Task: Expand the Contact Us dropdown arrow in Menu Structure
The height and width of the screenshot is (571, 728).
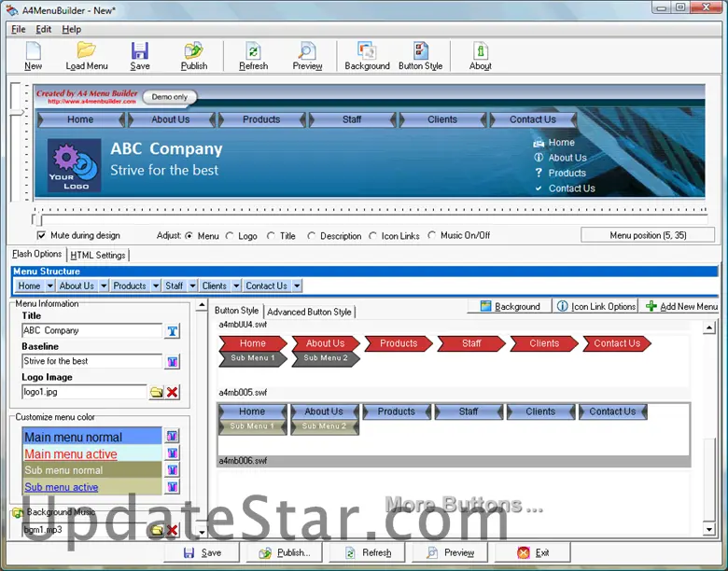Action: (297, 286)
